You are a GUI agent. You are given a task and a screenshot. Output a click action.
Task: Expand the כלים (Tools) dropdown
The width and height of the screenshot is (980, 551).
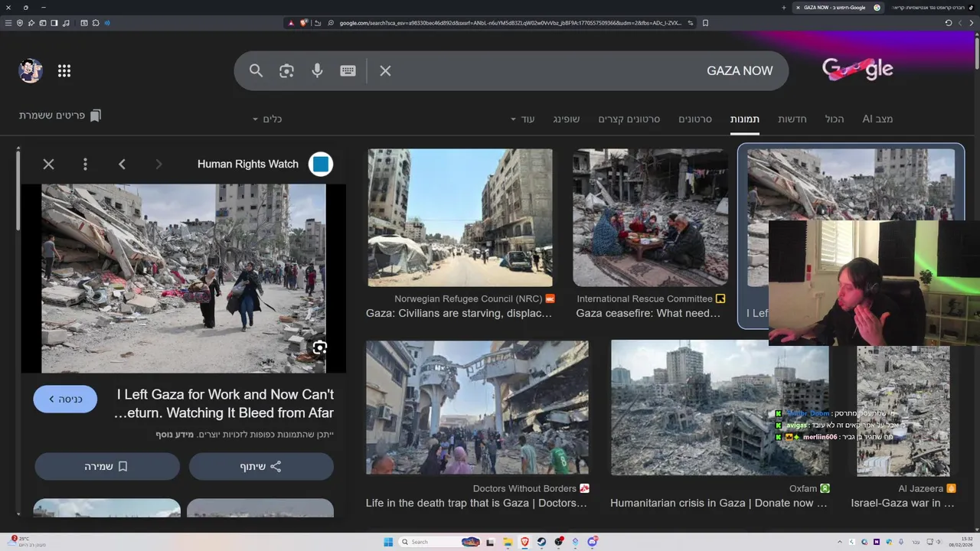pyautogui.click(x=267, y=119)
